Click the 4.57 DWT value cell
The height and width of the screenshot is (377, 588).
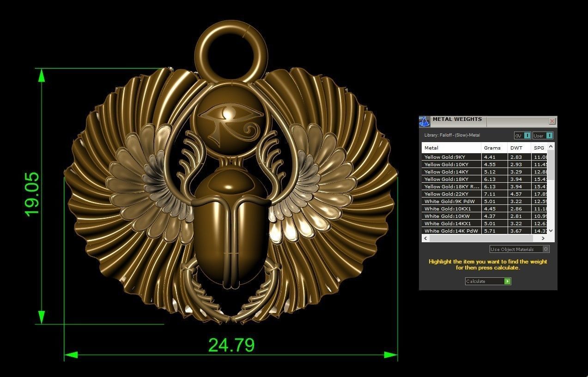[x=519, y=194]
